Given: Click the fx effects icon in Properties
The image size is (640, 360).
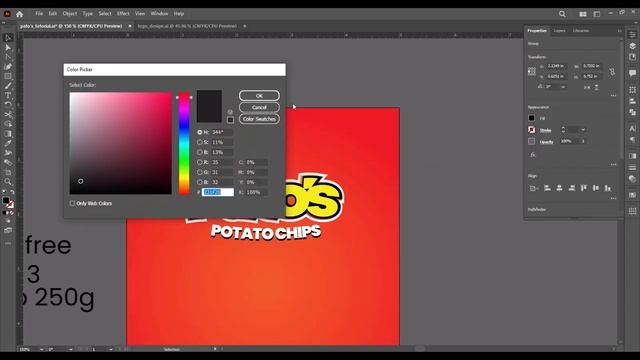Looking at the screenshot, I should [533, 155].
